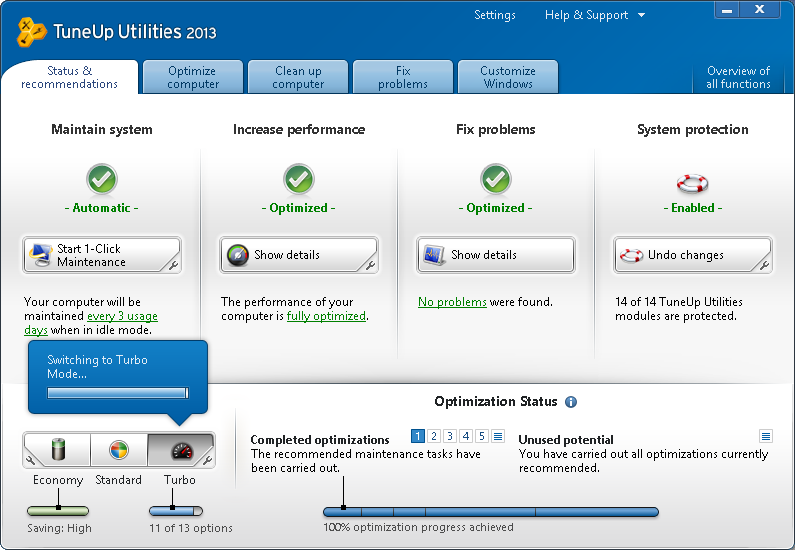Go to optimization page 5
The image size is (795, 550).
tap(482, 436)
